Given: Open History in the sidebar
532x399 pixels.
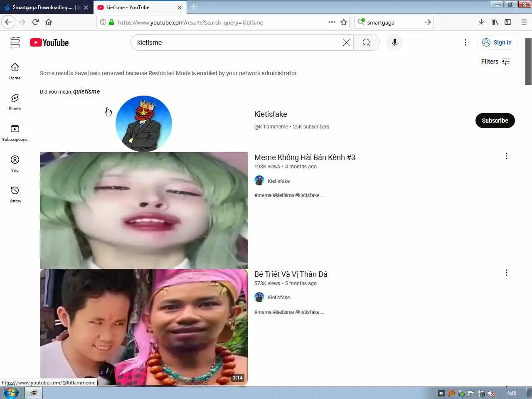Looking at the screenshot, I should (15, 194).
